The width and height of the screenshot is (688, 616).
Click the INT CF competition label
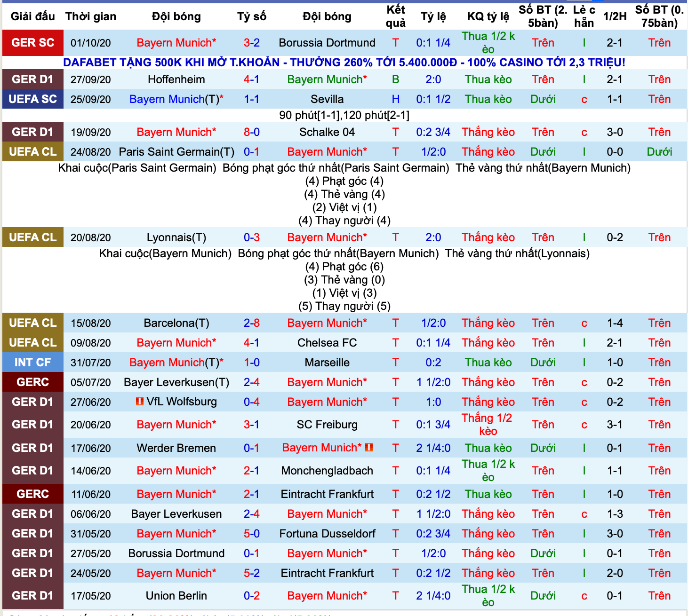coord(33,363)
